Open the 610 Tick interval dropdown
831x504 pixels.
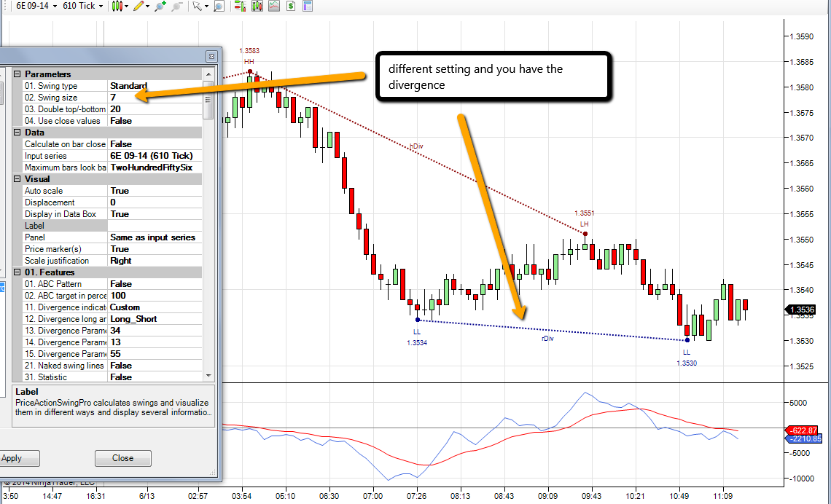(82, 6)
